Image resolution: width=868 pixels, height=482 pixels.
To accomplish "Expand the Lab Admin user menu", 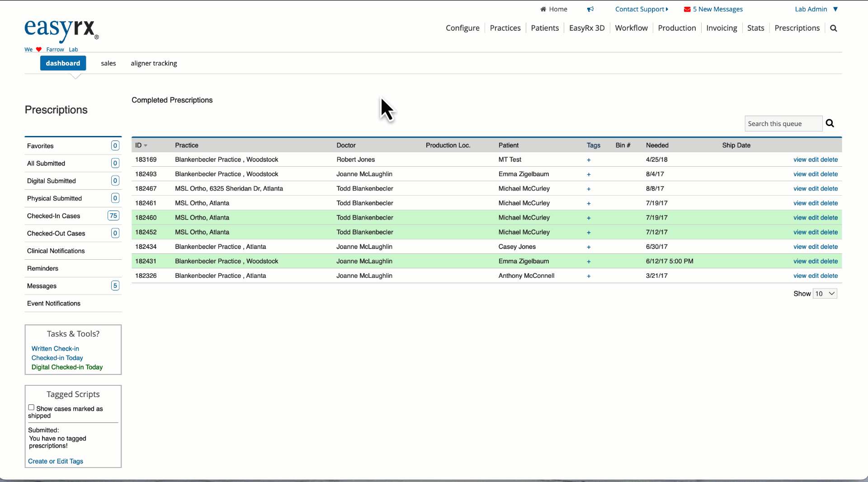I will (816, 9).
